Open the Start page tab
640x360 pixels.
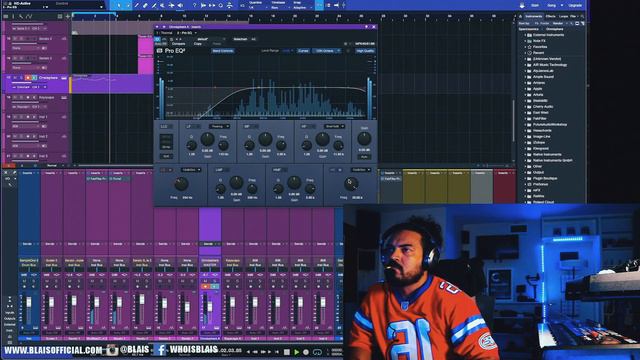click(535, 5)
